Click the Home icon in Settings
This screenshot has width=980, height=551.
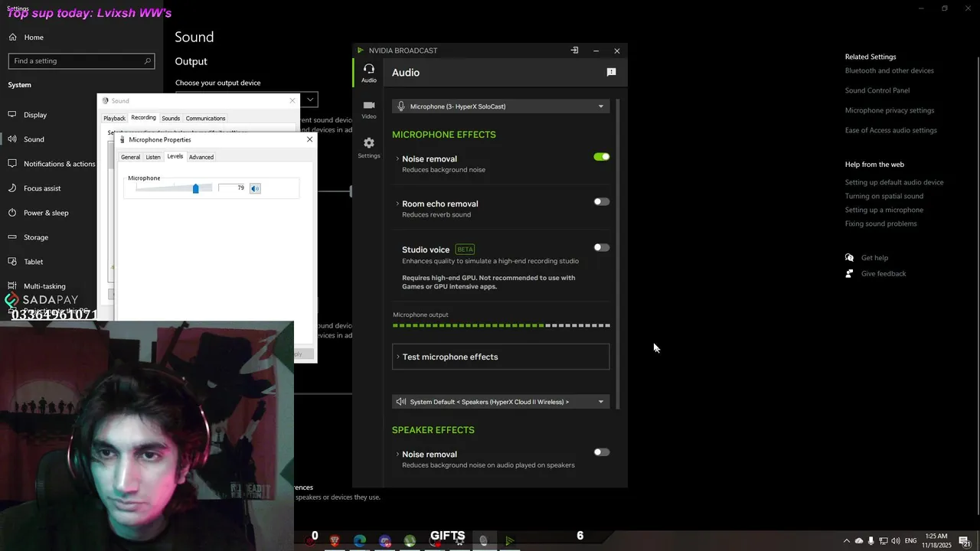pyautogui.click(x=13, y=37)
